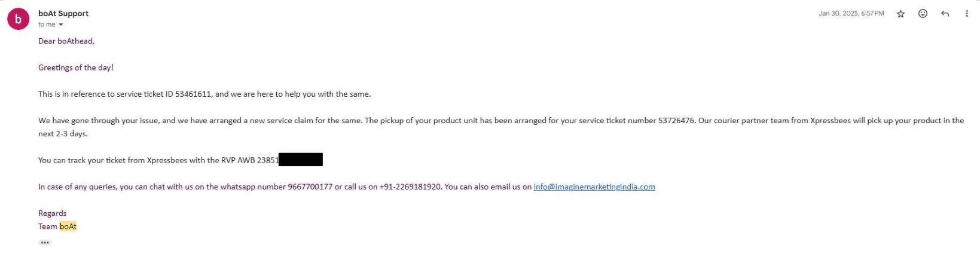Viewport: 980px width, 257px height.
Task: Open the info@imaginemarketingindia.com email link
Action: tap(594, 186)
